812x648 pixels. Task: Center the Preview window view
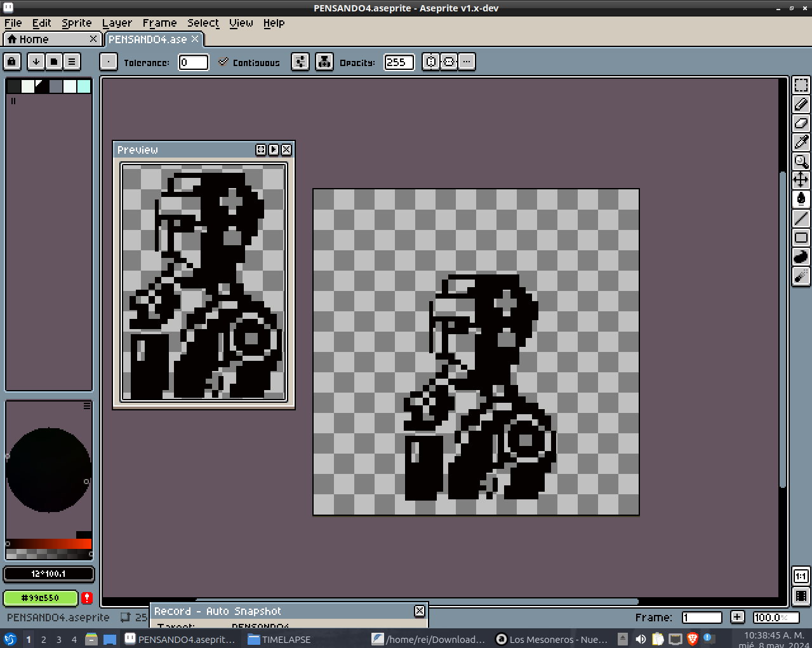(261, 149)
